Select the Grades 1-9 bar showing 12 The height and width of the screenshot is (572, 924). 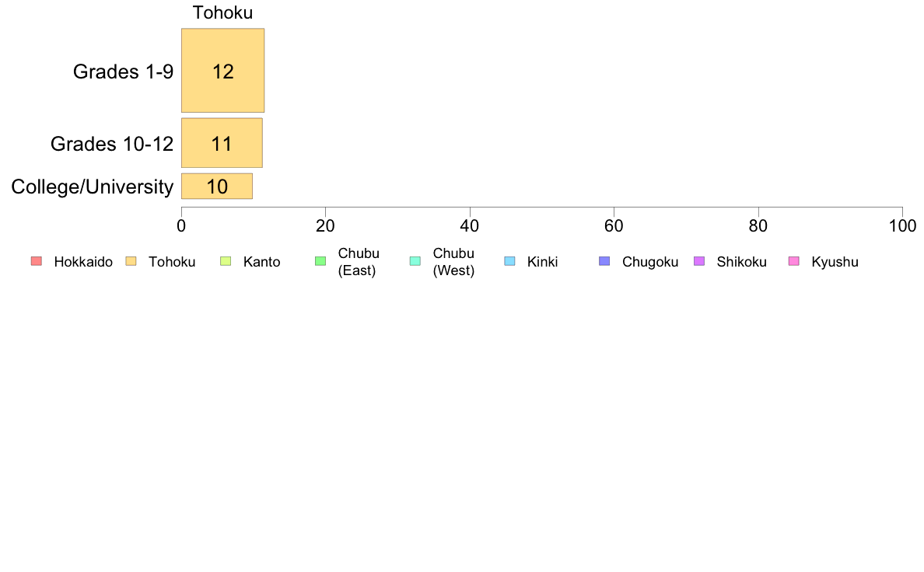[x=222, y=71]
